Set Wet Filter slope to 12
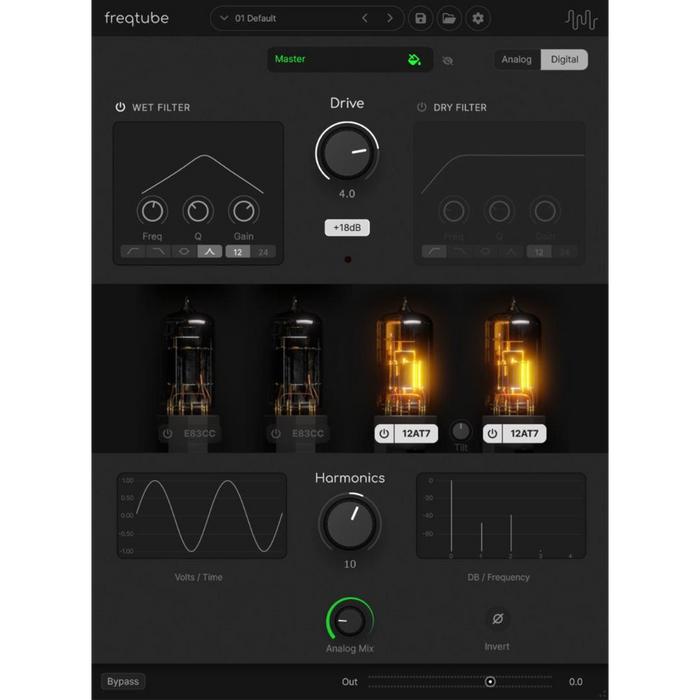The height and width of the screenshot is (700, 700). click(x=238, y=252)
